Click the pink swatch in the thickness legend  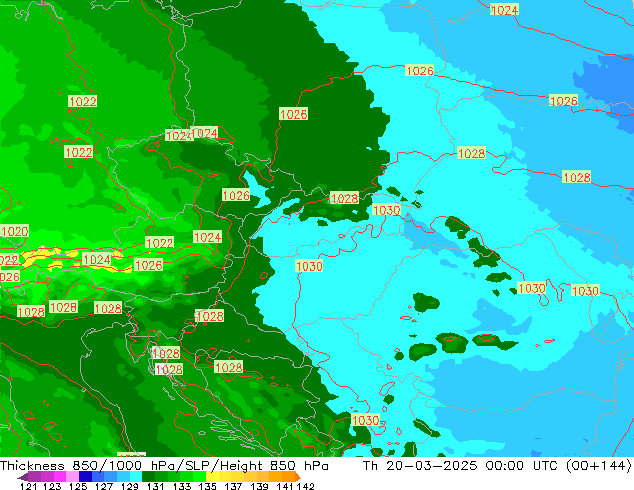click(x=73, y=477)
